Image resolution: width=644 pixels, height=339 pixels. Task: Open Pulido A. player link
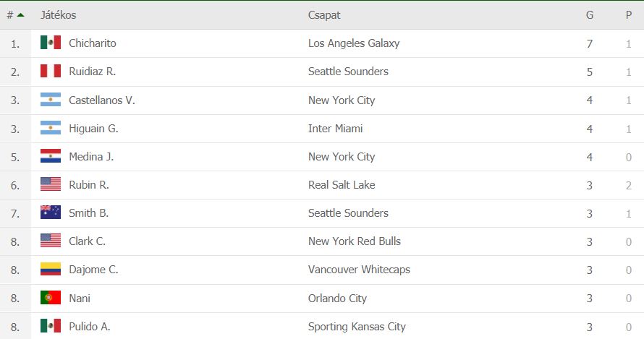pos(90,327)
